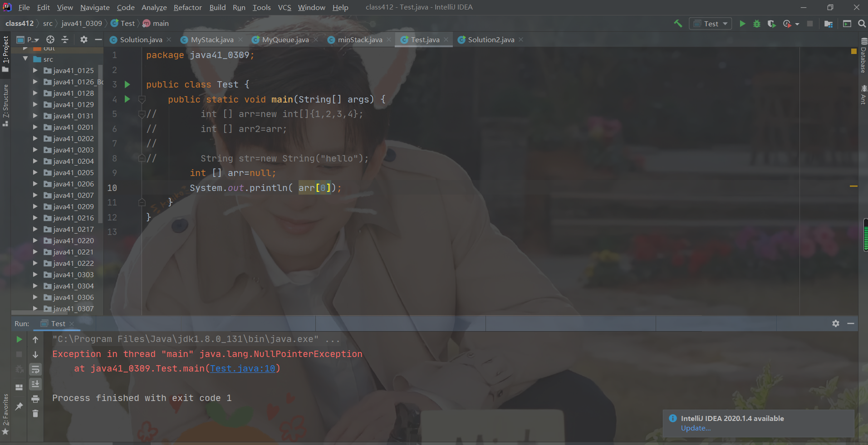Expand the java41_0306 package
Image resolution: width=868 pixels, height=445 pixels.
tap(35, 297)
